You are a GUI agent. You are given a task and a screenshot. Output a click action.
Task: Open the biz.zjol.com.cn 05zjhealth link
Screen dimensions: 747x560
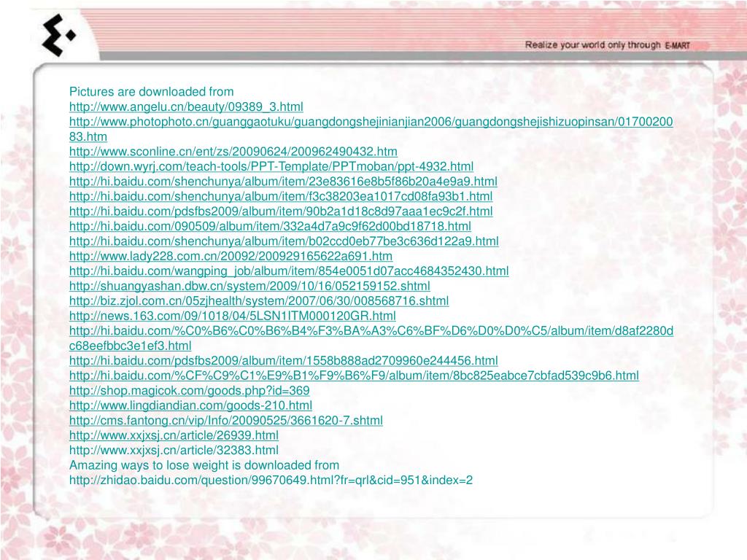click(x=259, y=301)
